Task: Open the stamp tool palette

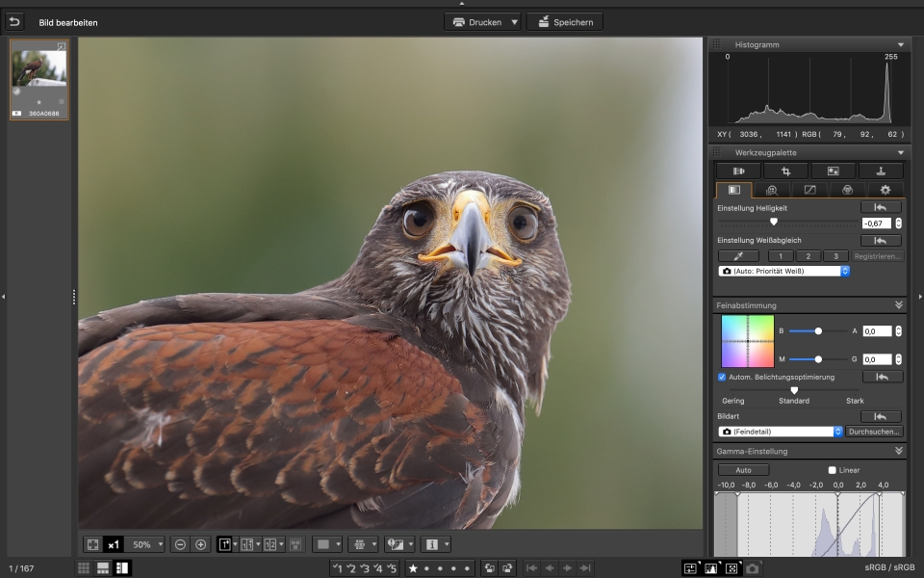Action: point(881,171)
